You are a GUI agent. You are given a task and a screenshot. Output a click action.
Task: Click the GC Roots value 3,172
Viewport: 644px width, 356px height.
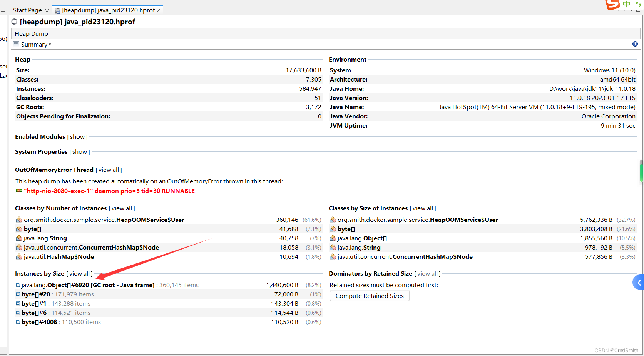pyautogui.click(x=314, y=107)
